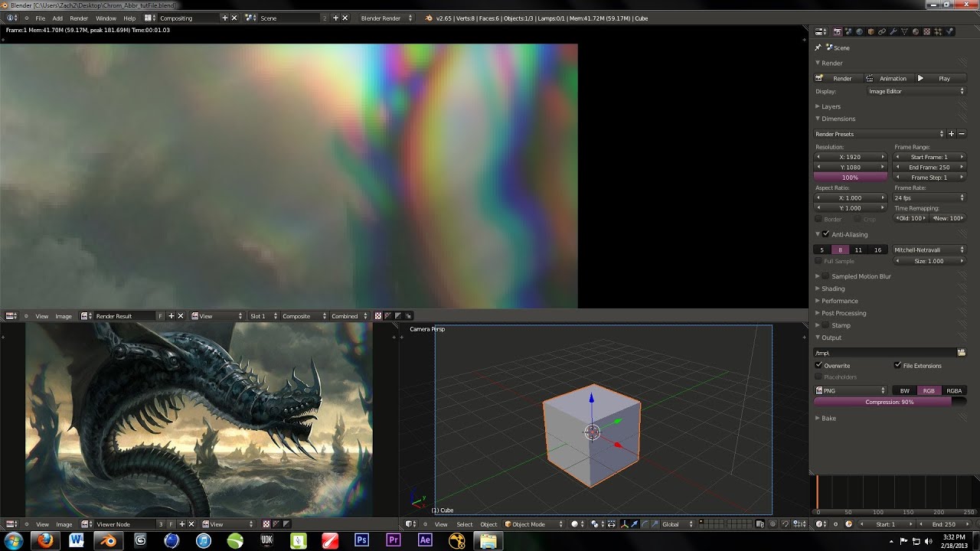980x551 pixels.
Task: Adjust the Compression 90% slider
Action: (890, 402)
